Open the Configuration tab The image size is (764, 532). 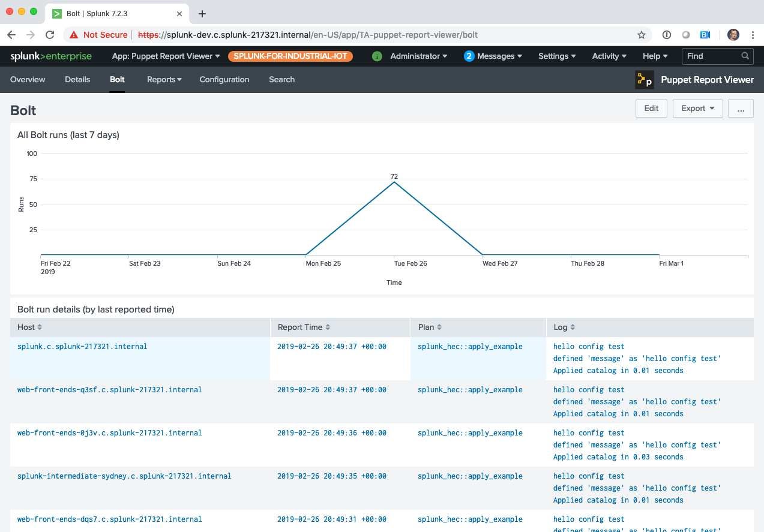click(224, 79)
